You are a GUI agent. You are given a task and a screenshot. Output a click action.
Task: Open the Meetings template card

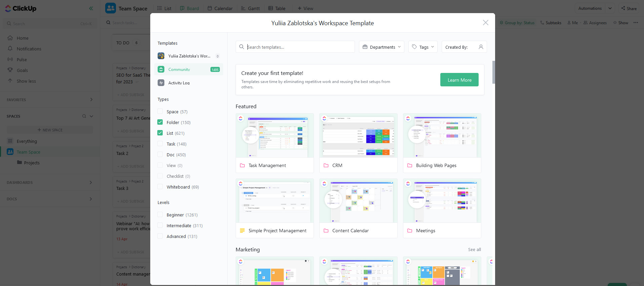coord(442,208)
